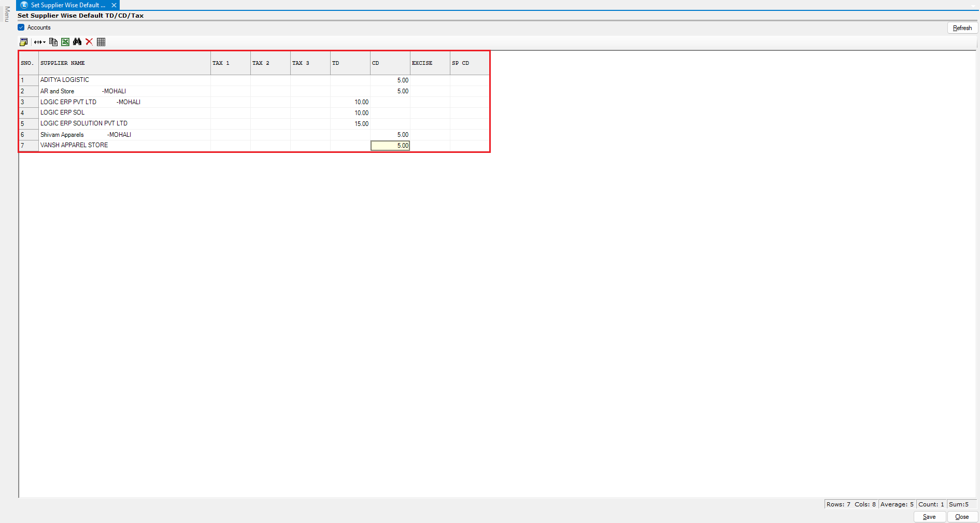This screenshot has width=980, height=523.
Task: Click the grid layout toolbar icon
Action: (x=101, y=42)
